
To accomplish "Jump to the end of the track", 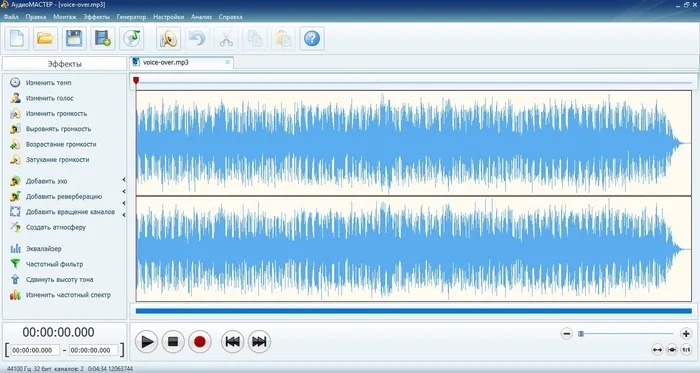I will (259, 342).
